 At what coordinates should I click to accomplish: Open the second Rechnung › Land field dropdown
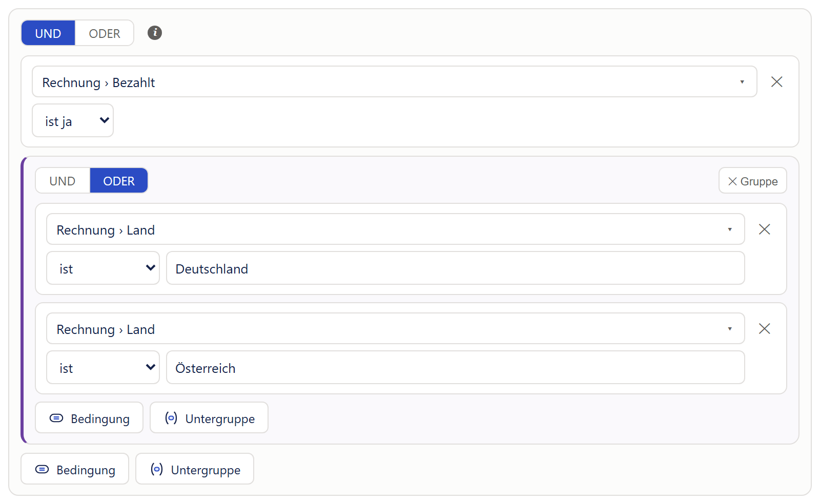coord(396,329)
